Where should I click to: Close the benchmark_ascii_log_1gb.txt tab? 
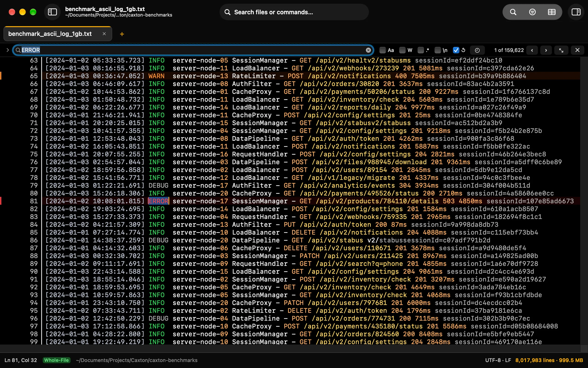point(104,34)
